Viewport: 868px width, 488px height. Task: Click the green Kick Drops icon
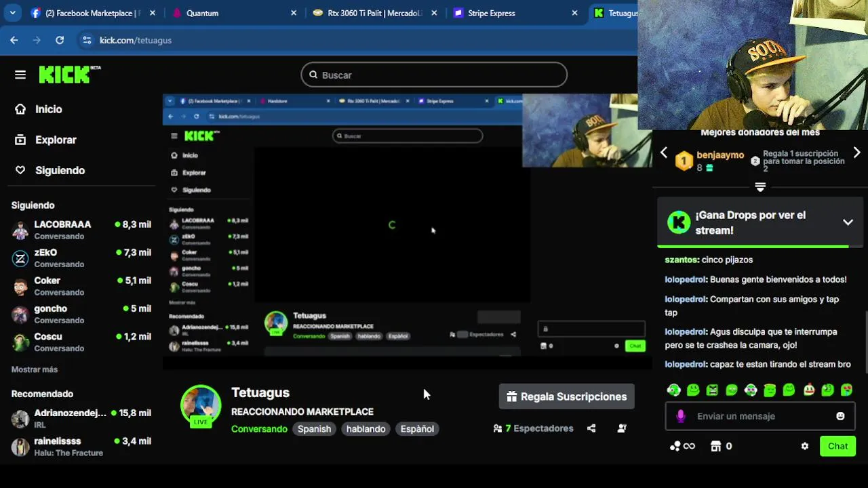click(679, 222)
